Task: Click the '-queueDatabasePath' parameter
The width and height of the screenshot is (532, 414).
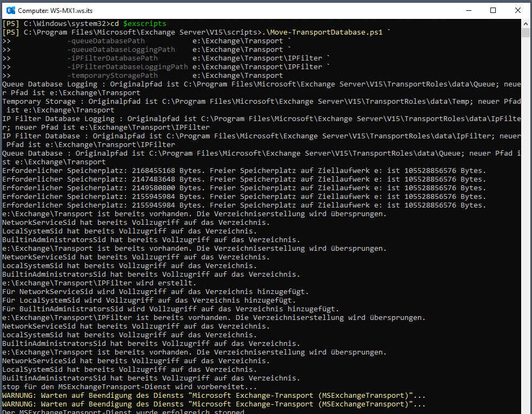Action: point(106,41)
